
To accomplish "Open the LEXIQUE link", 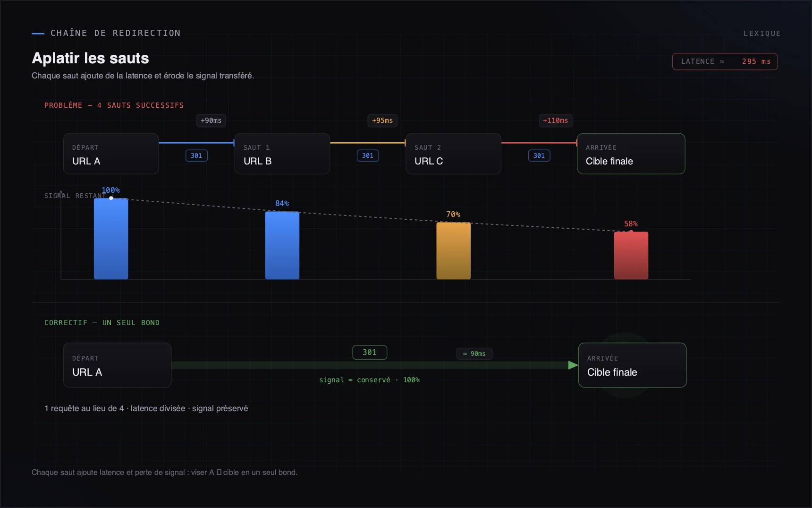I will click(761, 34).
